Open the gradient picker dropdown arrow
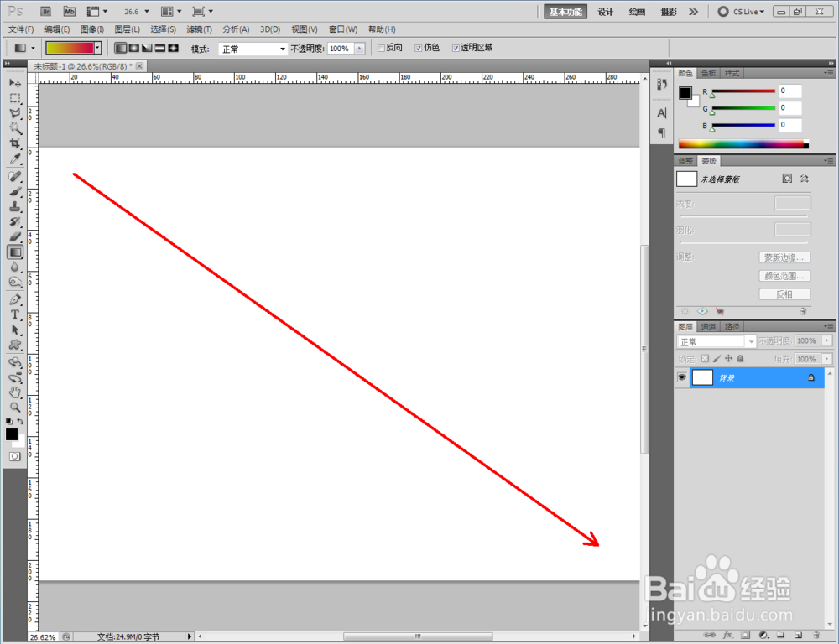This screenshot has width=839, height=644. click(x=97, y=48)
